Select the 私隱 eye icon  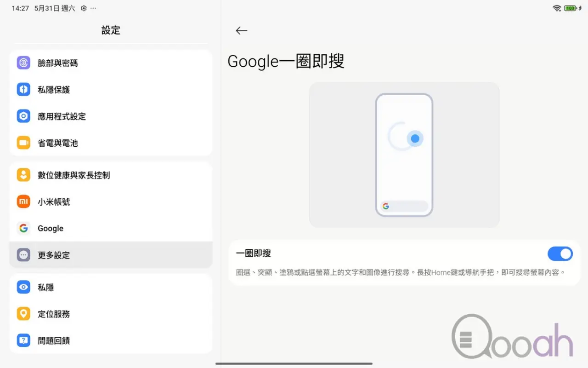pyautogui.click(x=23, y=287)
